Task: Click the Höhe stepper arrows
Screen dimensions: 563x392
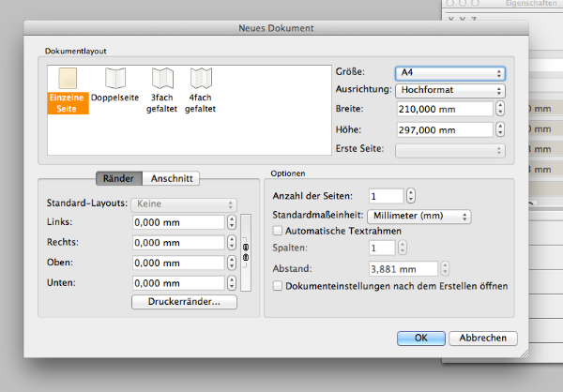Action: pos(500,128)
